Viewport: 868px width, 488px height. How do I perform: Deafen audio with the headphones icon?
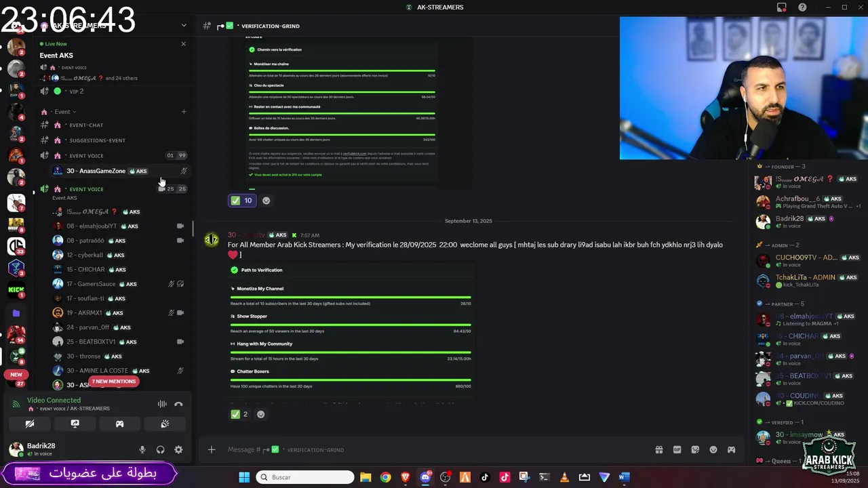click(x=161, y=449)
